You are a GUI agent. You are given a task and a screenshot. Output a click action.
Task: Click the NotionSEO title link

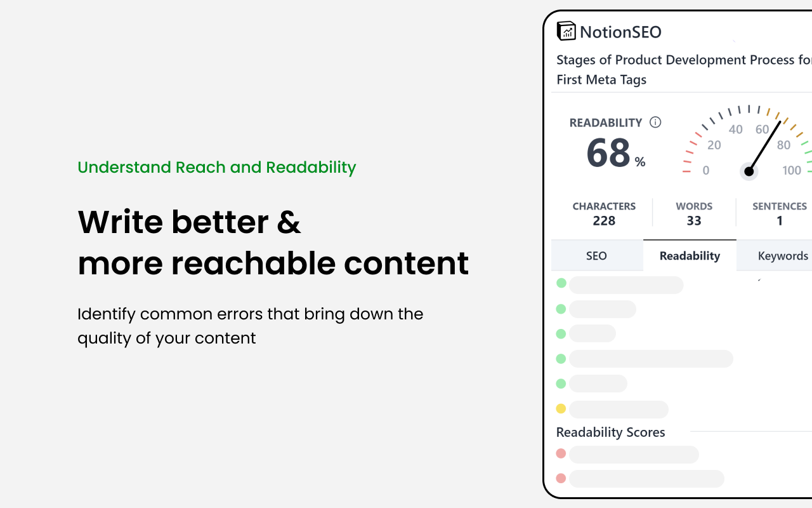(x=622, y=31)
